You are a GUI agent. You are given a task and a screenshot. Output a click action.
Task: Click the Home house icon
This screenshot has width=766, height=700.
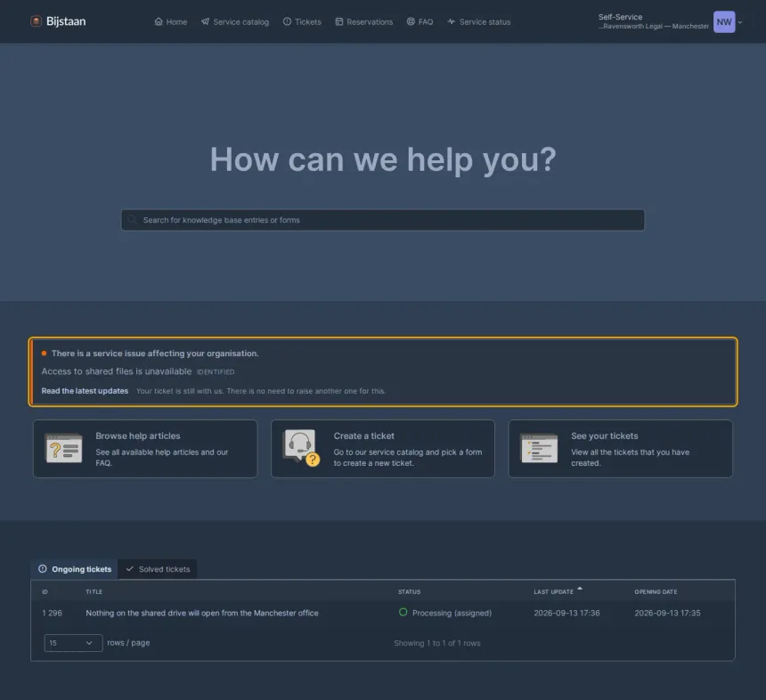159,21
